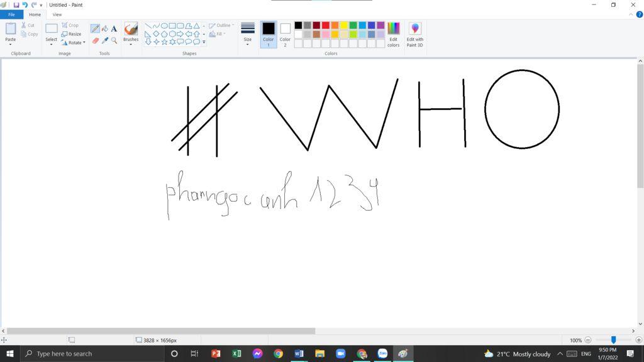The image size is (644, 362).
Task: Pick the yellow color swatch
Action: [344, 25]
